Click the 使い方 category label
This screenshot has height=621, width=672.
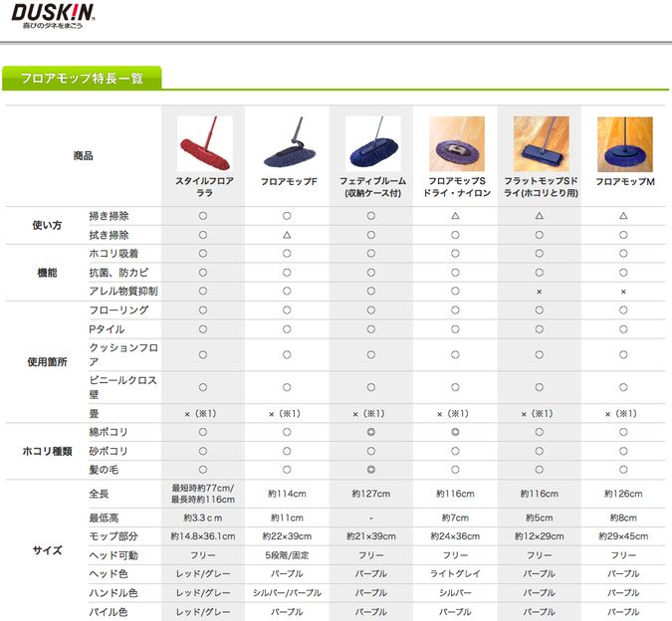[x=47, y=225]
